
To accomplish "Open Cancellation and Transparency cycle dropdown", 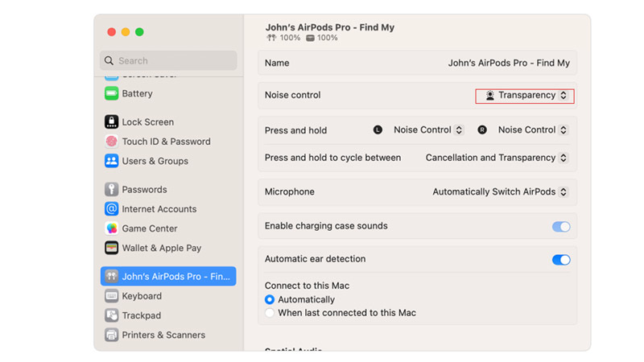I will pos(497,158).
